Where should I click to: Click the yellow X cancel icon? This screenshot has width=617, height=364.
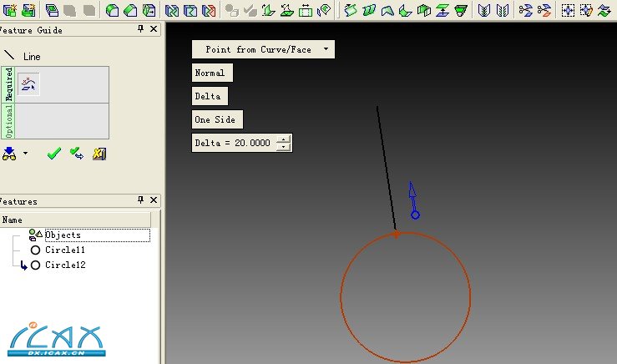99,154
